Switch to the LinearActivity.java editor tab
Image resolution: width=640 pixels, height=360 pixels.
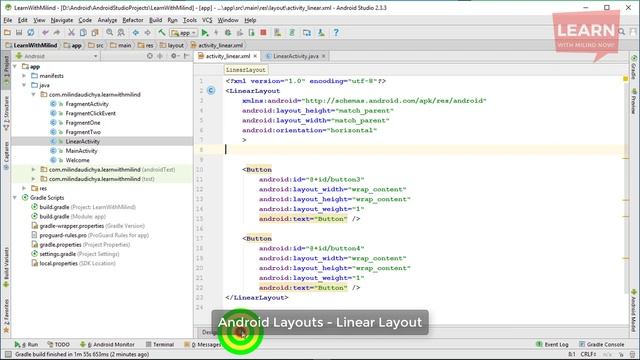point(295,56)
